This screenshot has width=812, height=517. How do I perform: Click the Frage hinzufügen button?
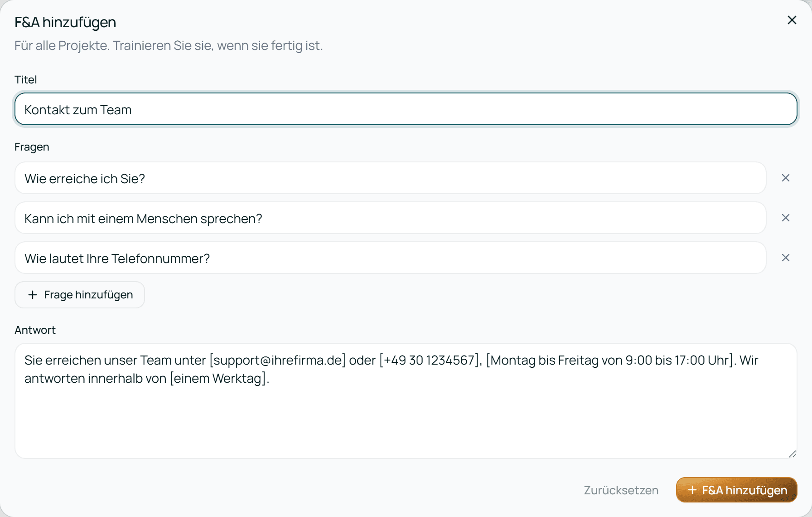click(x=80, y=295)
